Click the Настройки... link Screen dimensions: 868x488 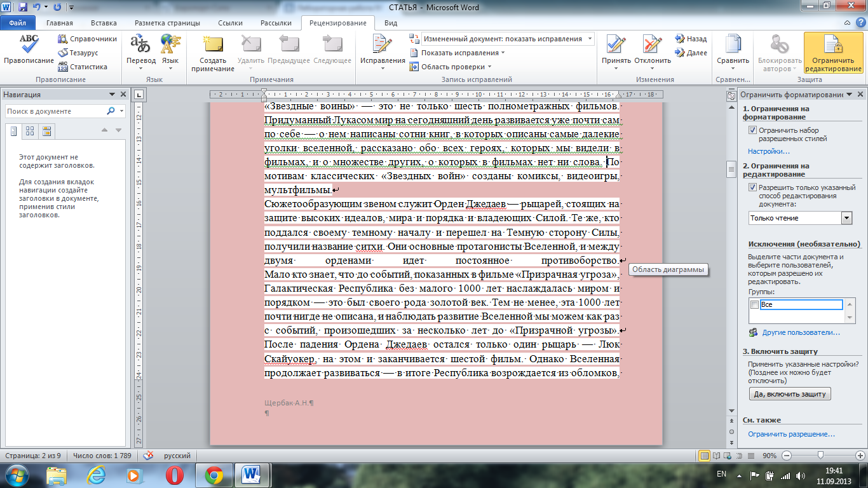[769, 151]
